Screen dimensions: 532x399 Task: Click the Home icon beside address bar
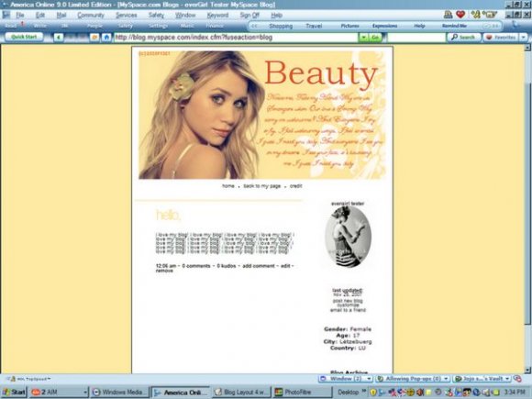click(106, 38)
